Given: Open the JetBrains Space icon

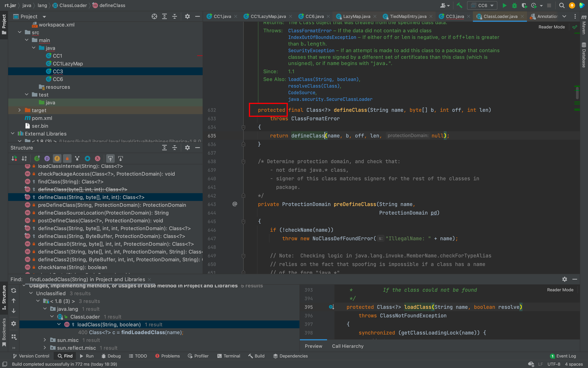Looking at the screenshot, I should point(582,5).
